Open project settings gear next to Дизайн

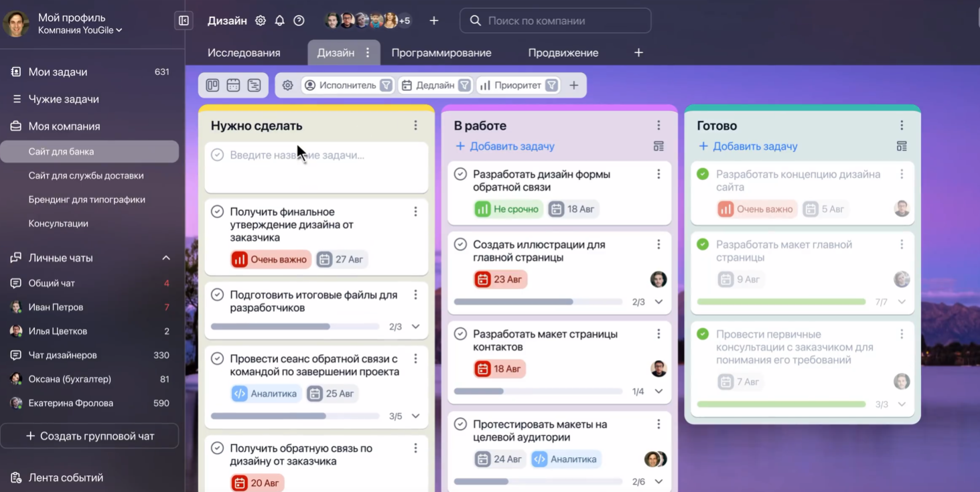[261, 21]
